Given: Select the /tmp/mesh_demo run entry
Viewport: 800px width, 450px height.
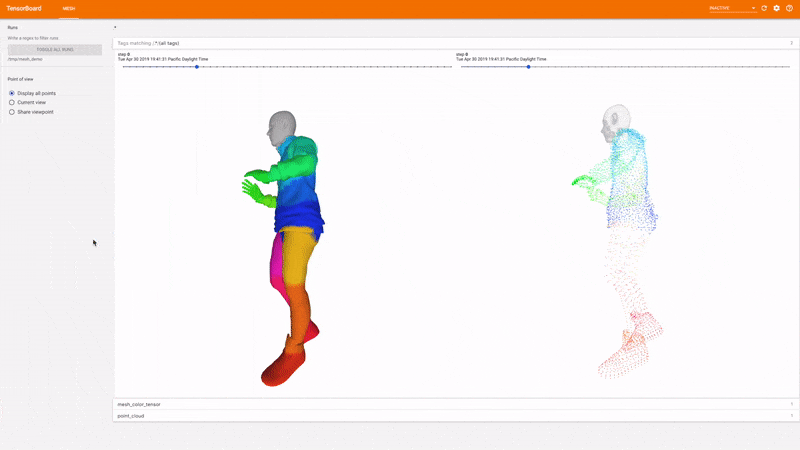Looking at the screenshot, I should coord(25,59).
